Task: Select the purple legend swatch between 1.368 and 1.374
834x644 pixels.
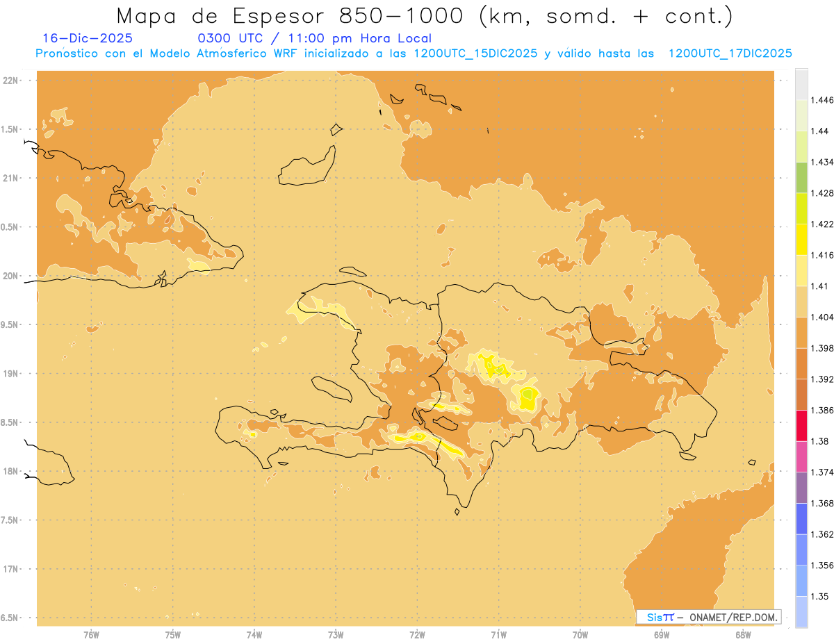Action: tap(801, 487)
